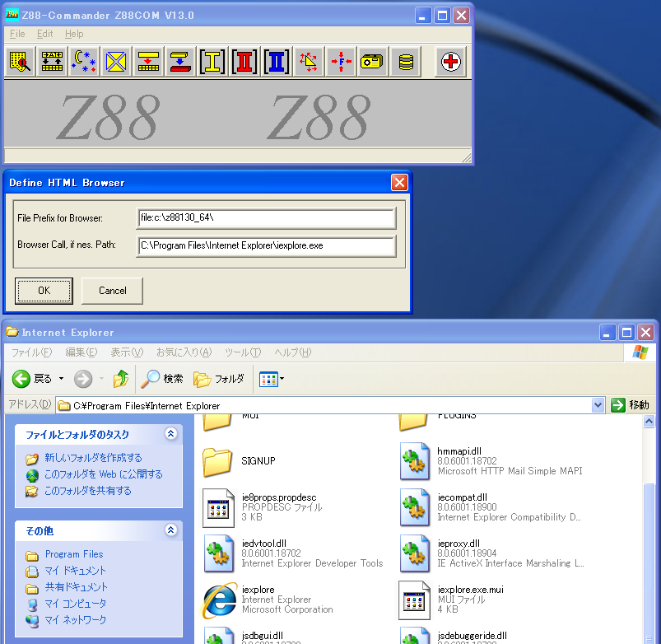Collapse the その他 panel
Viewport: 661px width, 644px height.
[x=170, y=530]
